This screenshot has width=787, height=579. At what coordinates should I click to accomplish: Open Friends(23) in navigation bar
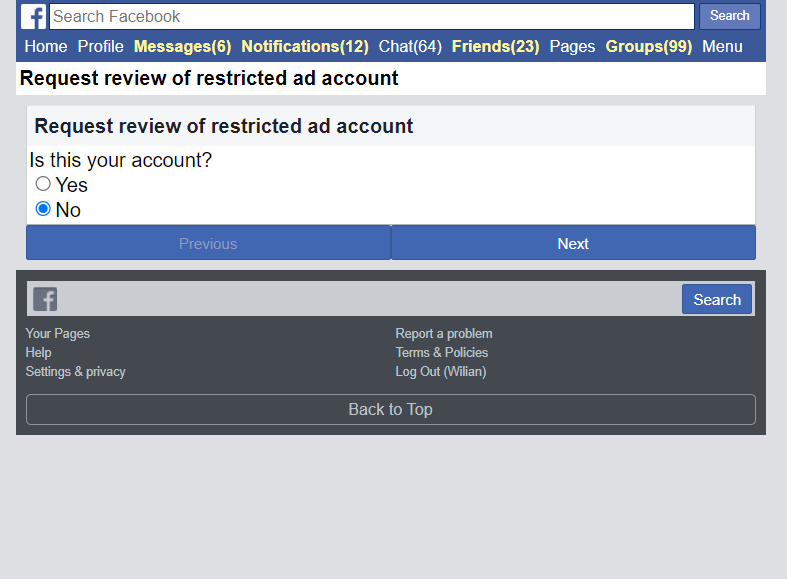click(x=495, y=46)
